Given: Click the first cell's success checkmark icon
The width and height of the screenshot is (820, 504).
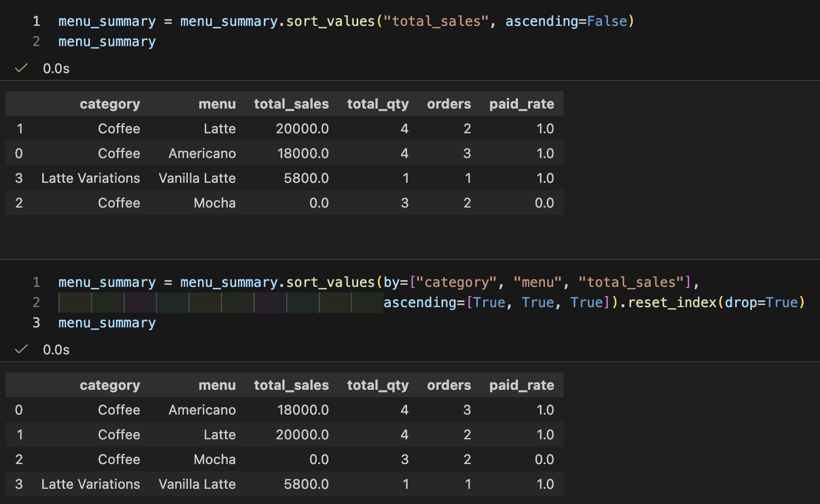Looking at the screenshot, I should (21, 68).
